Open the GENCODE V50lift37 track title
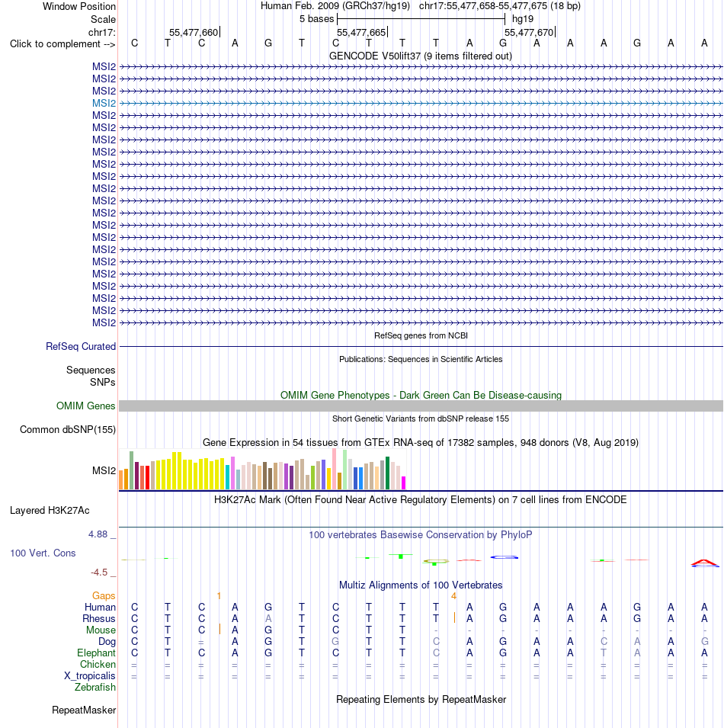This screenshot has width=724, height=728. (x=421, y=56)
